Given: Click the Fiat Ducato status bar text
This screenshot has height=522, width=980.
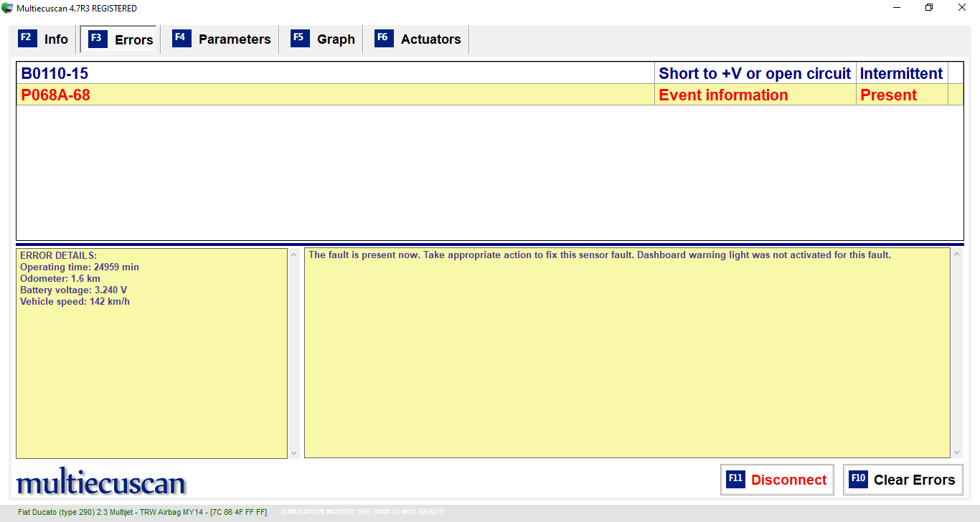Looking at the screenshot, I should [142, 512].
